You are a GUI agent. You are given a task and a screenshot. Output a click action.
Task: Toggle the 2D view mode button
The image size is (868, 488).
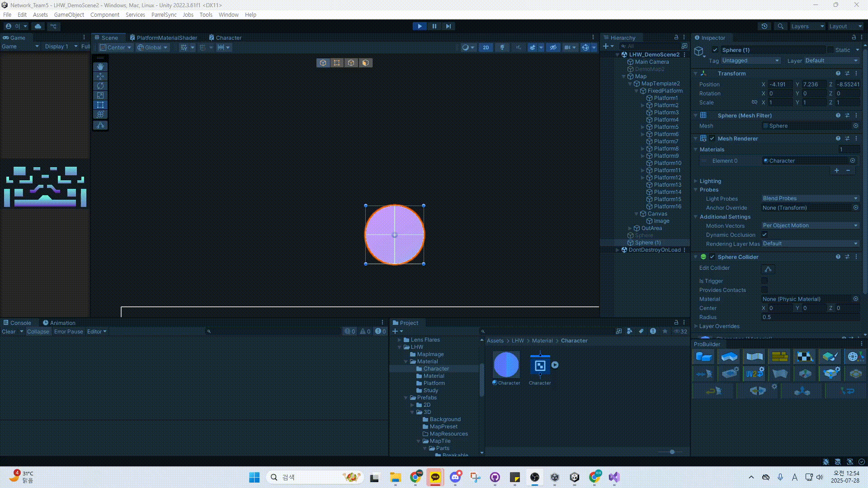pyautogui.click(x=486, y=47)
